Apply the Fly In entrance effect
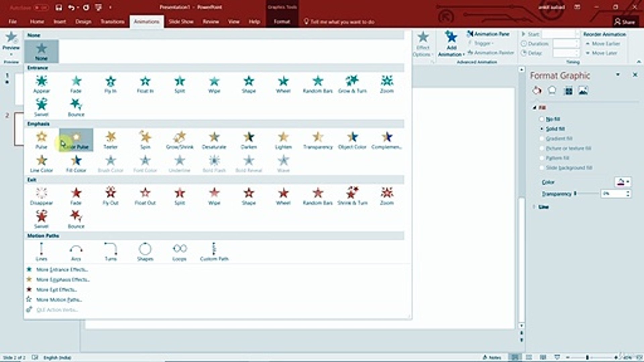Viewport: 644px width, 362px height. [110, 84]
